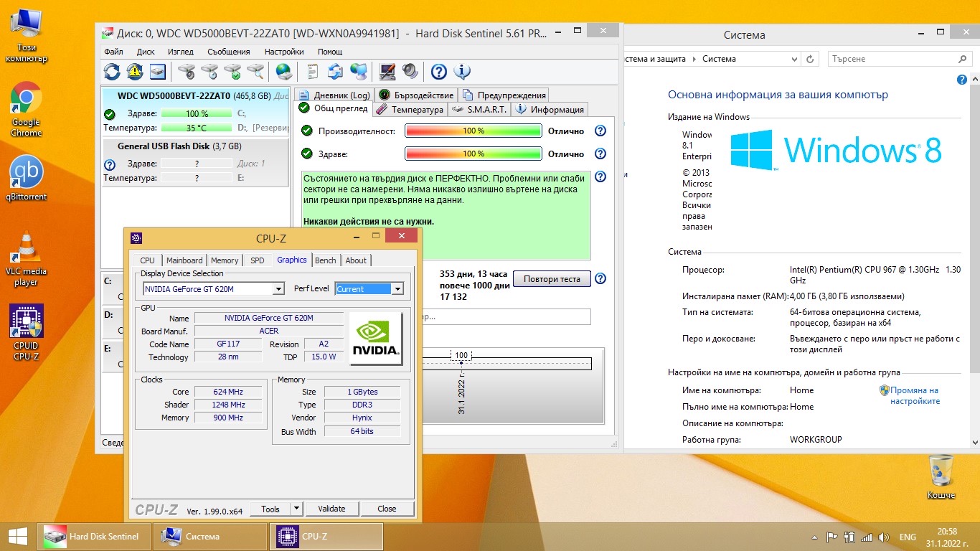Click the Промяна на настройките link
The image size is (980, 551).
(915, 396)
